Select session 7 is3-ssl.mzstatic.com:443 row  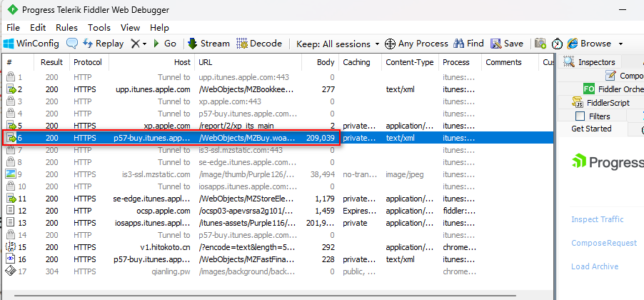[x=277, y=150]
